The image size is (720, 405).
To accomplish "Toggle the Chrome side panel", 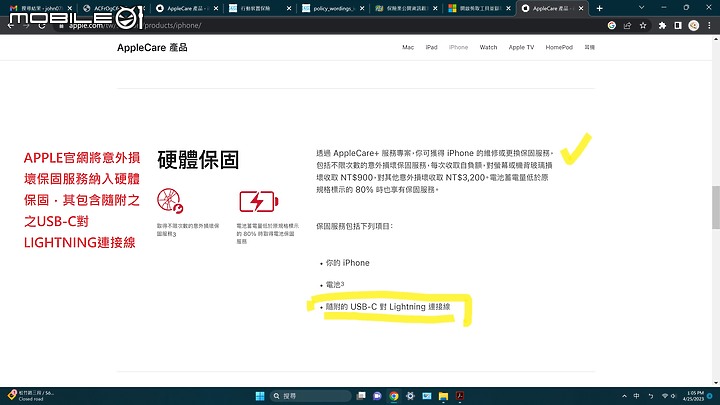I will pyautogui.click(x=678, y=26).
